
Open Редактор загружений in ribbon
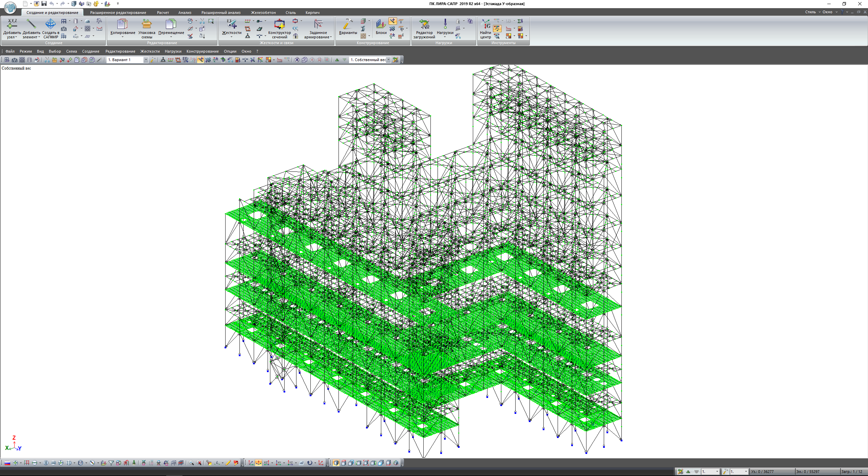tap(424, 25)
